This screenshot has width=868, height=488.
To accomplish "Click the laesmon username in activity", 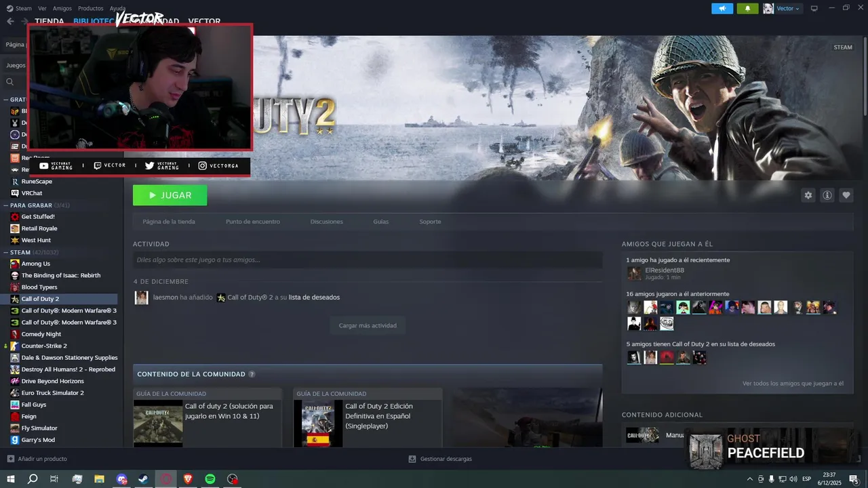I will tap(165, 298).
